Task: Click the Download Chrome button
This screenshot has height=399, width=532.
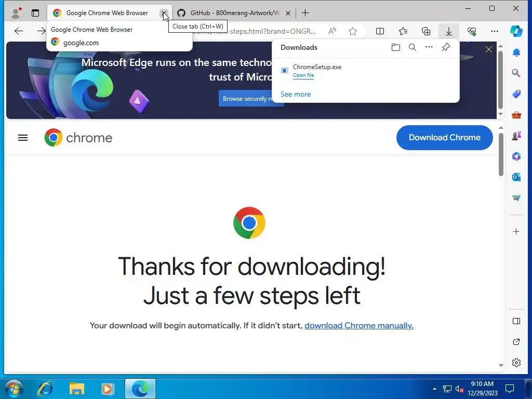Action: (x=445, y=137)
